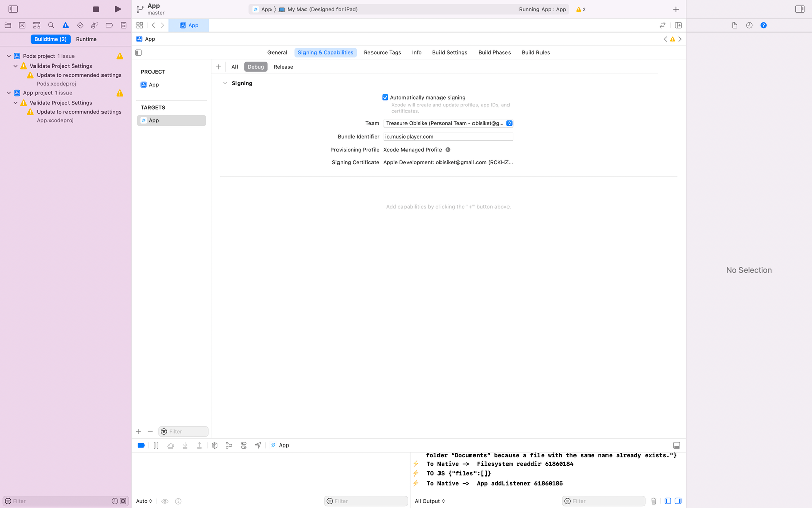Collapse the Signing section

click(225, 83)
